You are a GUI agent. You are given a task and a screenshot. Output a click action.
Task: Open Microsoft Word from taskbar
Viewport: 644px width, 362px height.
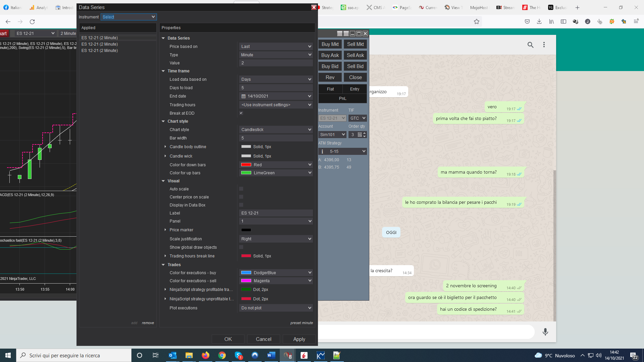coord(271,355)
